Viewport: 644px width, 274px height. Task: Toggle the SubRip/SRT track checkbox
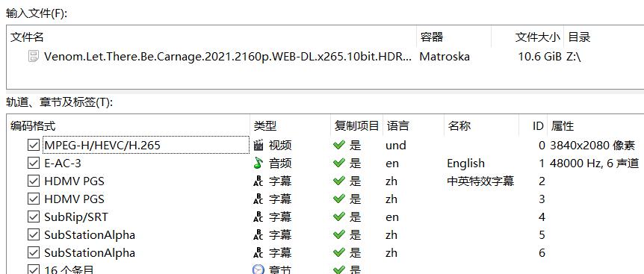tap(34, 217)
